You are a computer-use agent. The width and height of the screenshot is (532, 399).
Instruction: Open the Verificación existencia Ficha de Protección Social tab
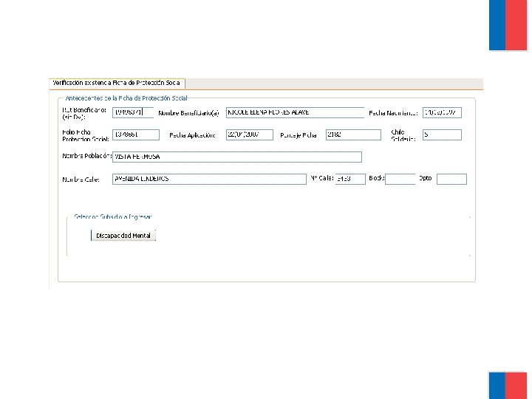pyautogui.click(x=117, y=83)
